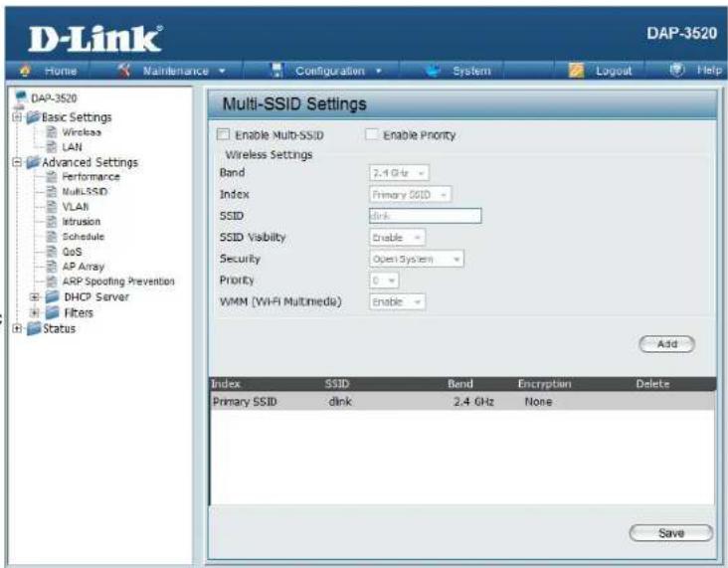Open the AP Array tree entry
The height and width of the screenshot is (568, 728).
84,267
